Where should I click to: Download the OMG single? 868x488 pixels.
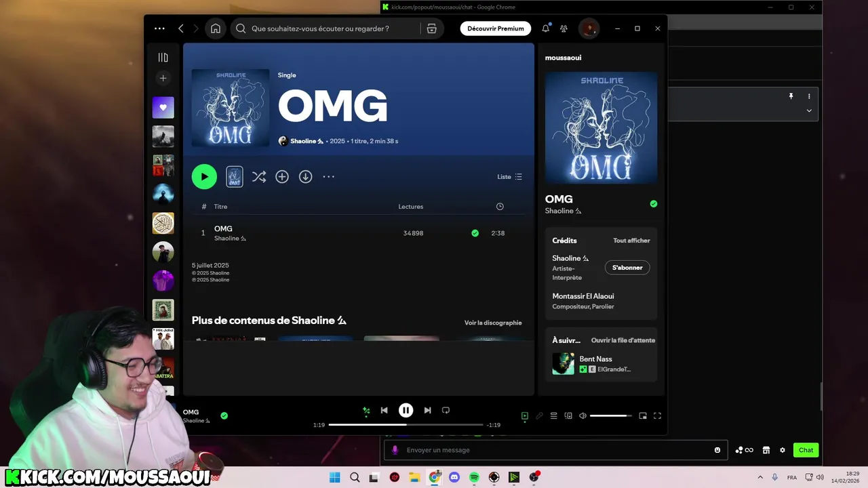coord(306,177)
